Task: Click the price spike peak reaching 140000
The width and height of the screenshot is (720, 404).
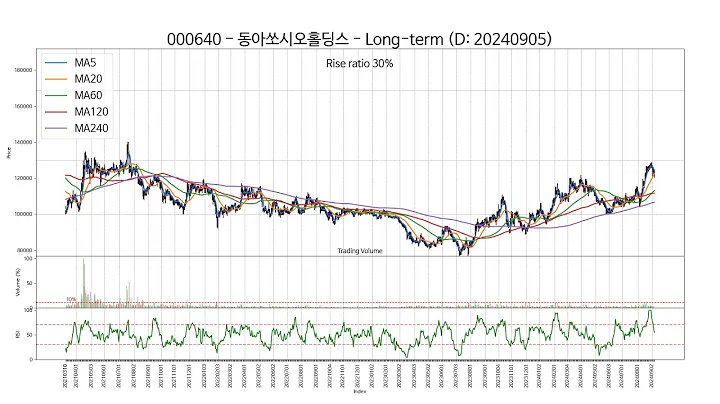Action: [x=128, y=144]
